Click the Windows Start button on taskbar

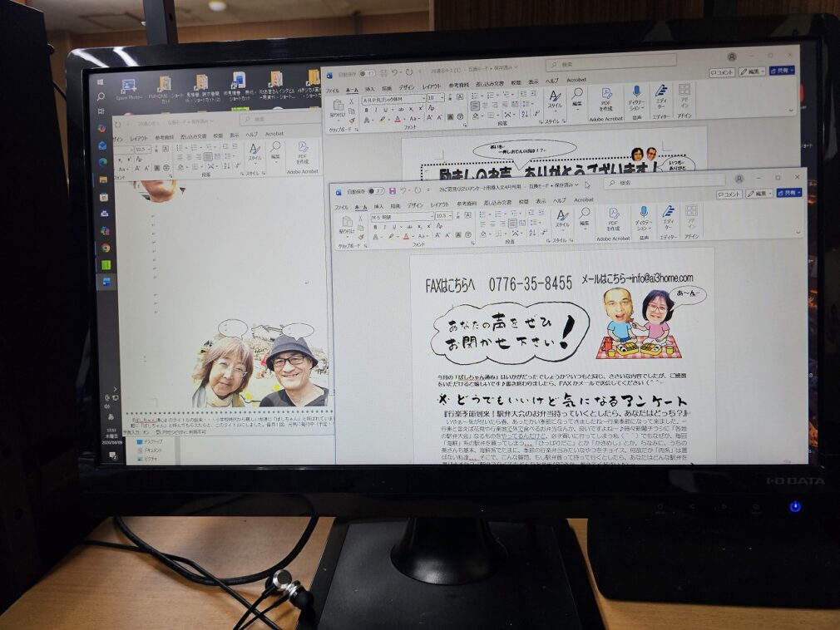coord(101,80)
